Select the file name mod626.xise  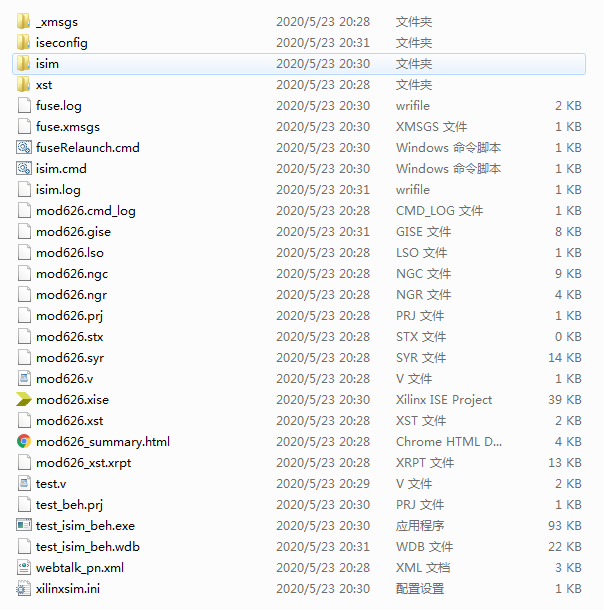pos(72,400)
